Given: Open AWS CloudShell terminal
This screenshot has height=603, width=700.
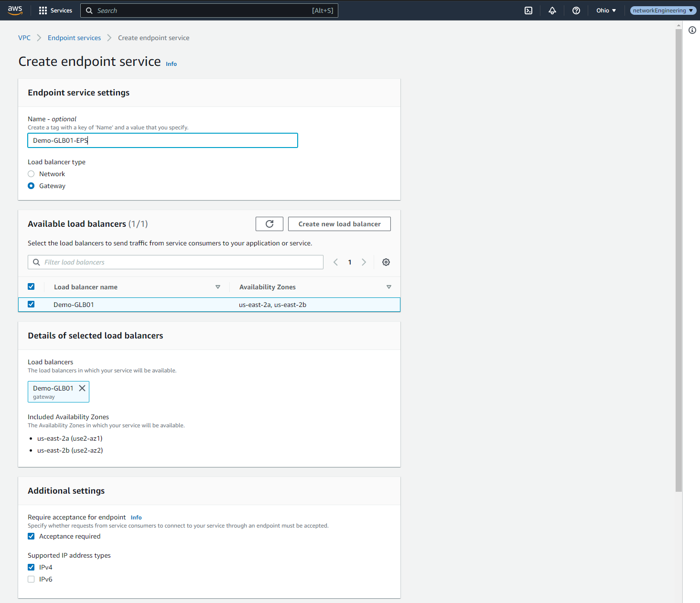Looking at the screenshot, I should point(528,10).
